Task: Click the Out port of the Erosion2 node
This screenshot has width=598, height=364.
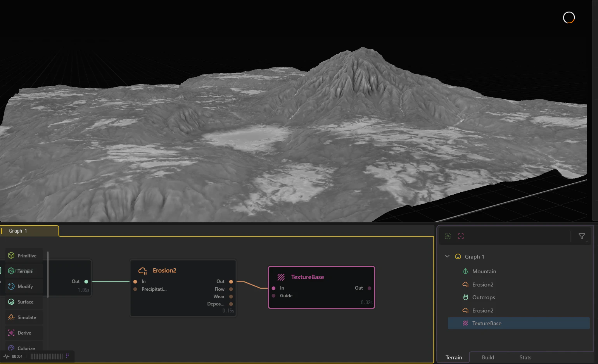Action: click(x=231, y=281)
